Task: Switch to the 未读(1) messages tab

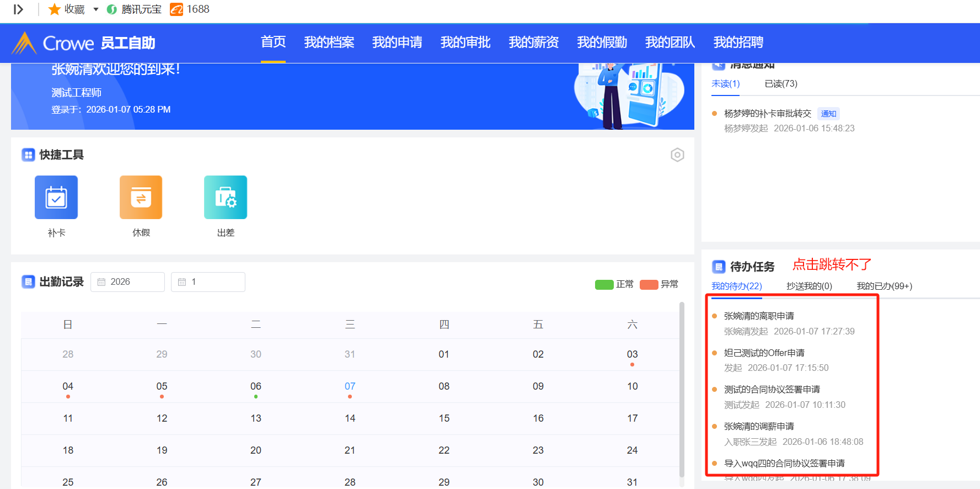Action: 726,84
